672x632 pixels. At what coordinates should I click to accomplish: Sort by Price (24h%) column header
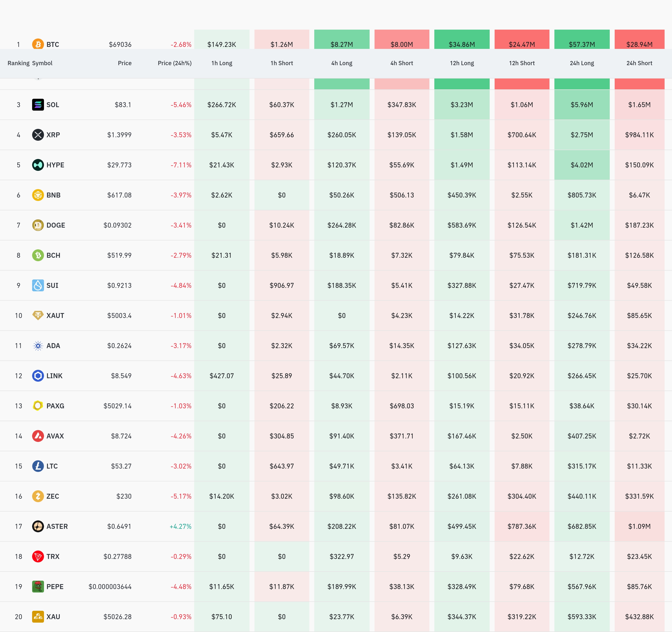pyautogui.click(x=174, y=63)
